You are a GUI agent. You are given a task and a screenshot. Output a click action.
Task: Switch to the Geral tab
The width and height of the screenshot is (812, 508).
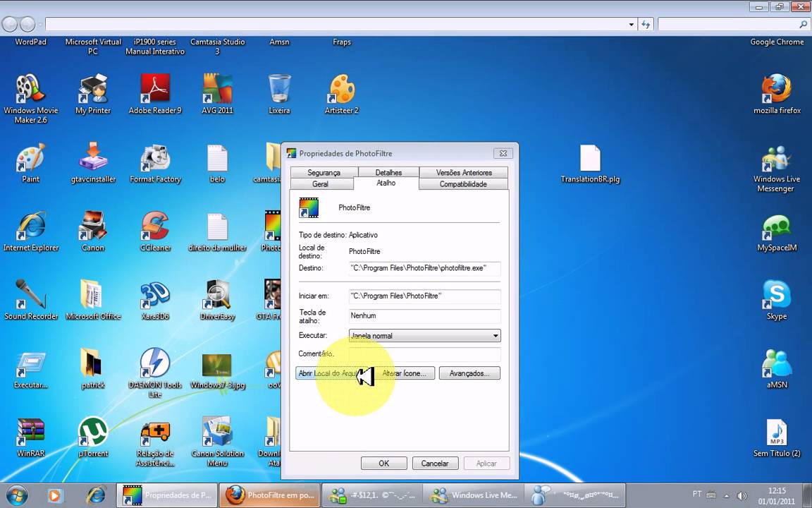(x=320, y=184)
